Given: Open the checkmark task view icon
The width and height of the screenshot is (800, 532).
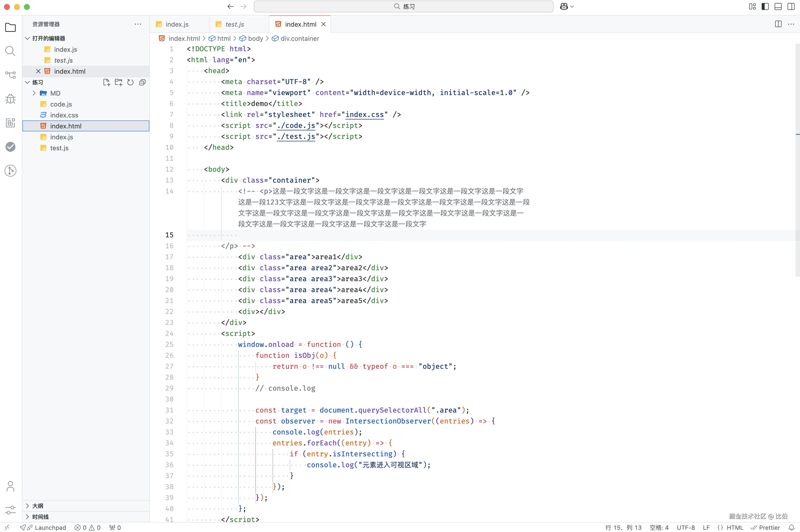Looking at the screenshot, I should [x=10, y=147].
